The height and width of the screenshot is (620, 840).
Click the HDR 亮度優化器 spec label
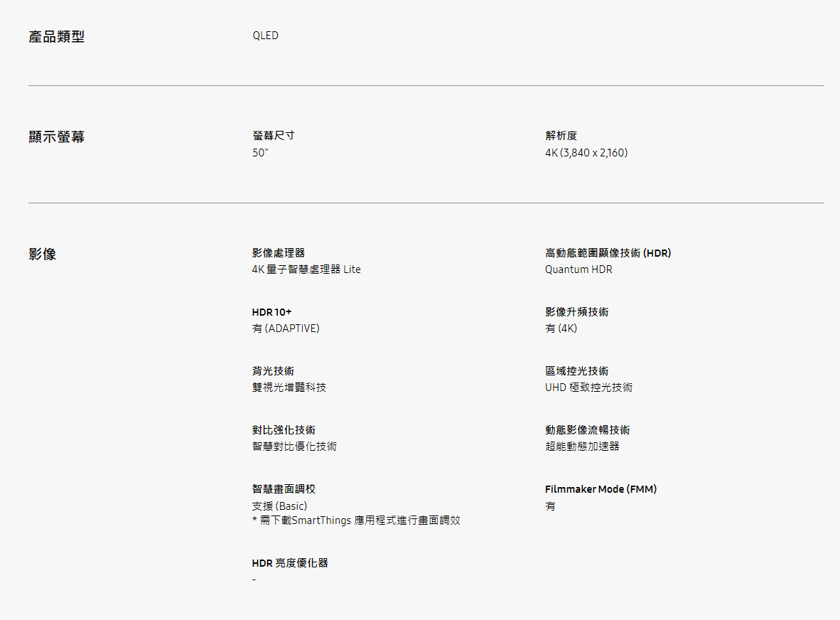pyautogui.click(x=290, y=563)
